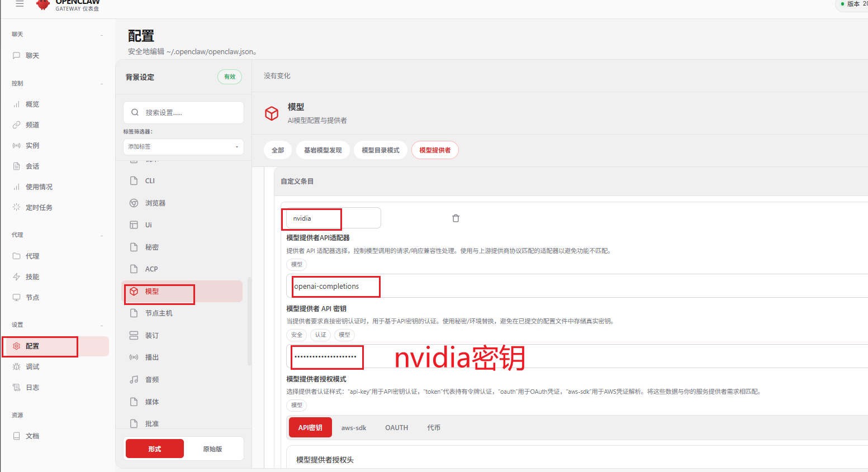Viewport: 868px width, 472px height.
Task: Open the 技能 skills page
Action: coord(32,277)
